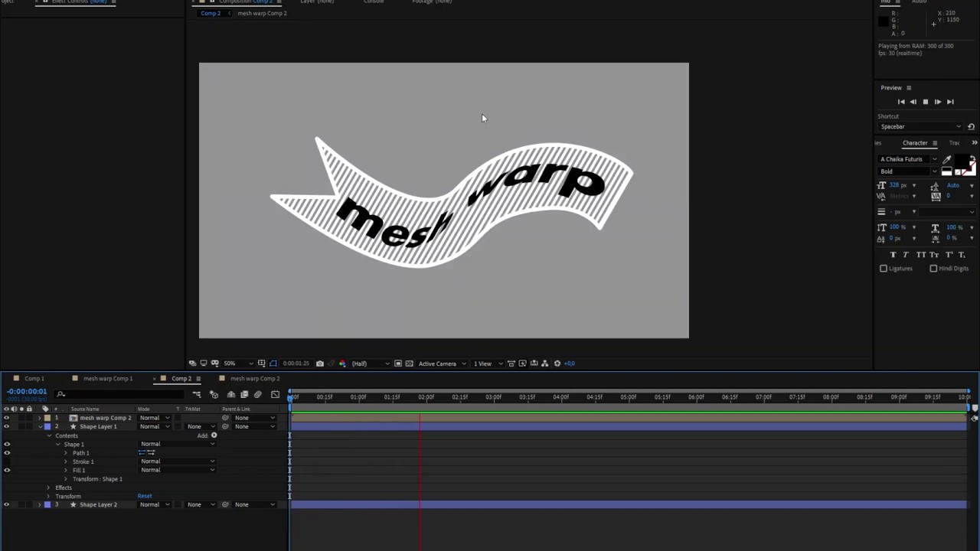
Task: Open the (Half) resolution dropdown
Action: 371,364
